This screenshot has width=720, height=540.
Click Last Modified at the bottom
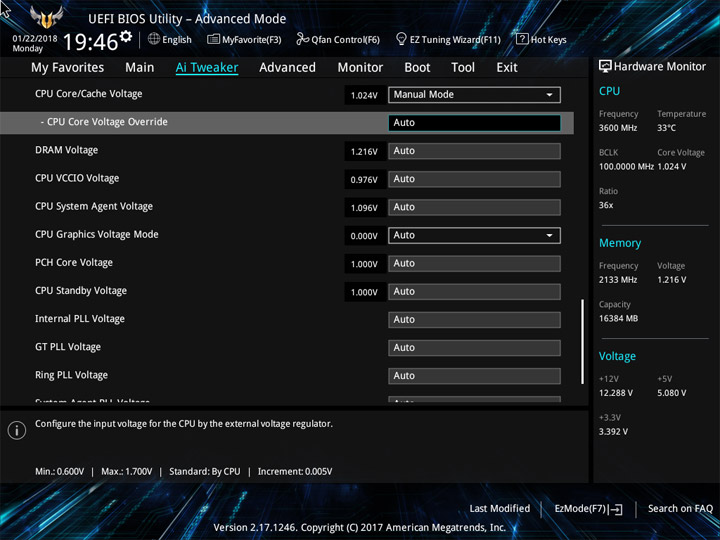click(500, 508)
